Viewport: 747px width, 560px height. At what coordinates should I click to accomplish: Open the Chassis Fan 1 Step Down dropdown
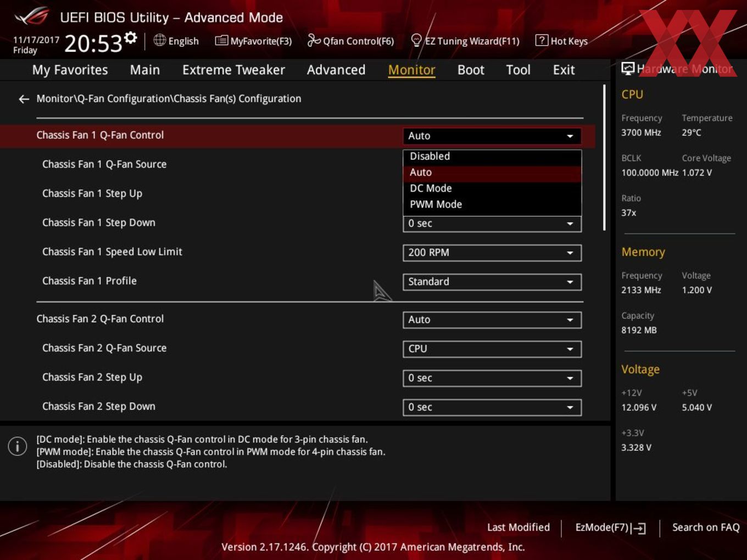pyautogui.click(x=492, y=223)
